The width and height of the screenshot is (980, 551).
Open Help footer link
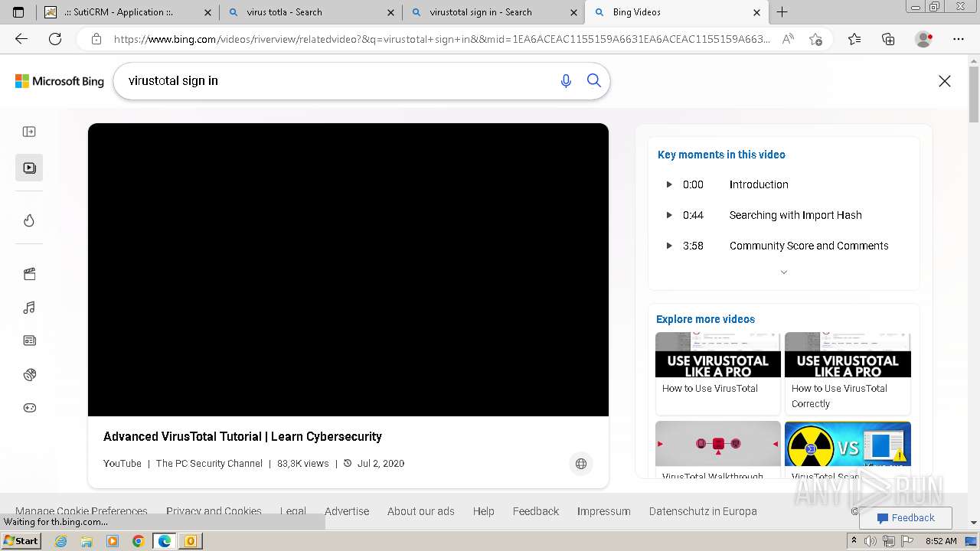484,511
